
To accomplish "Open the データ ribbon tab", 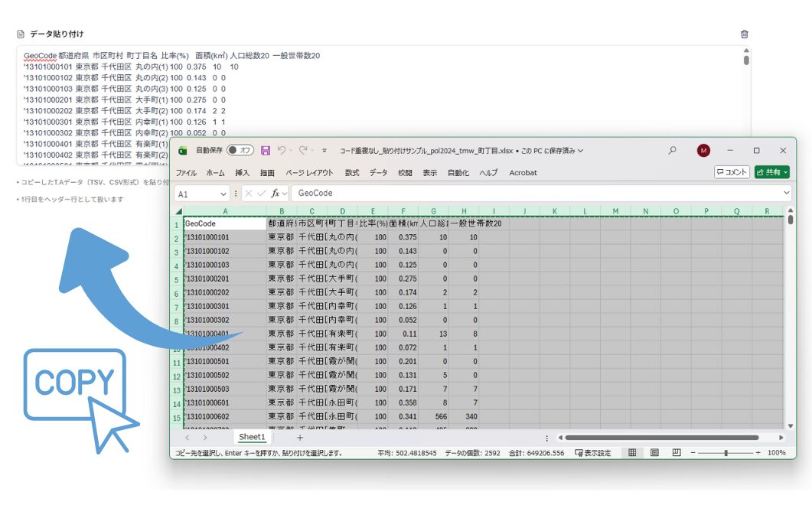I will (x=378, y=173).
